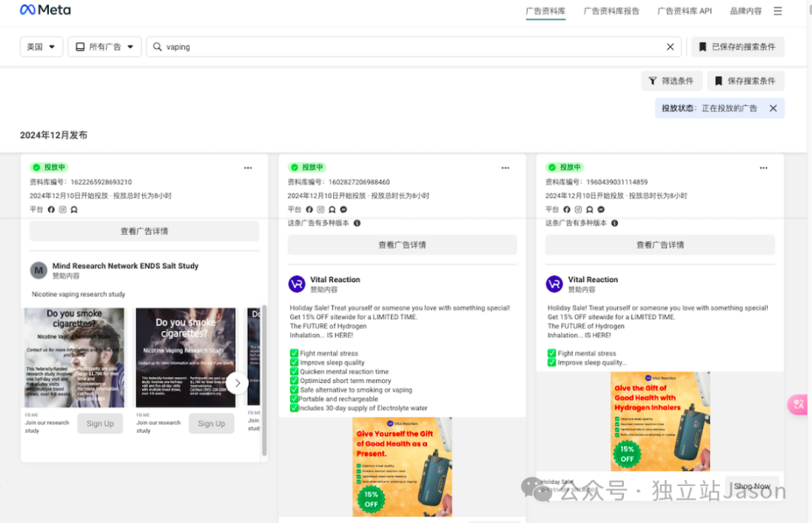Image resolution: width=812 pixels, height=523 pixels.
Task: Open Vital Reaction page link on right ad
Action: (x=593, y=279)
